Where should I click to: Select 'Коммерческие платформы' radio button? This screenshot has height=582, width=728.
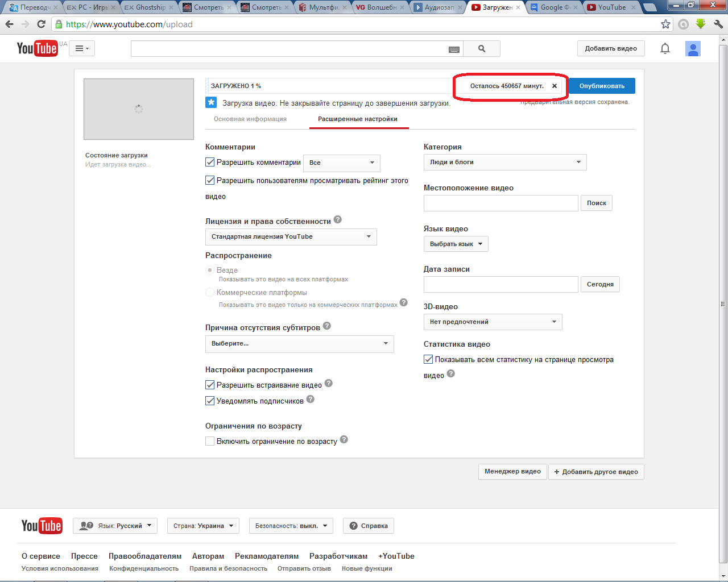pos(210,292)
